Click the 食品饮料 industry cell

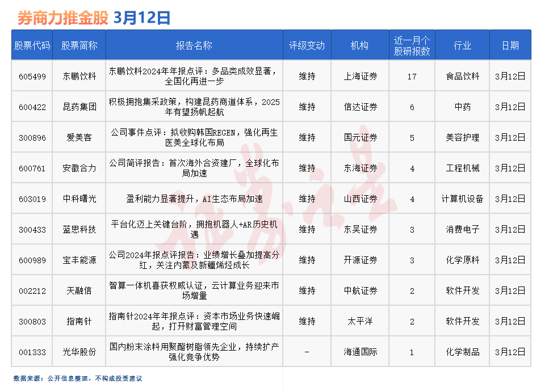[463, 76]
